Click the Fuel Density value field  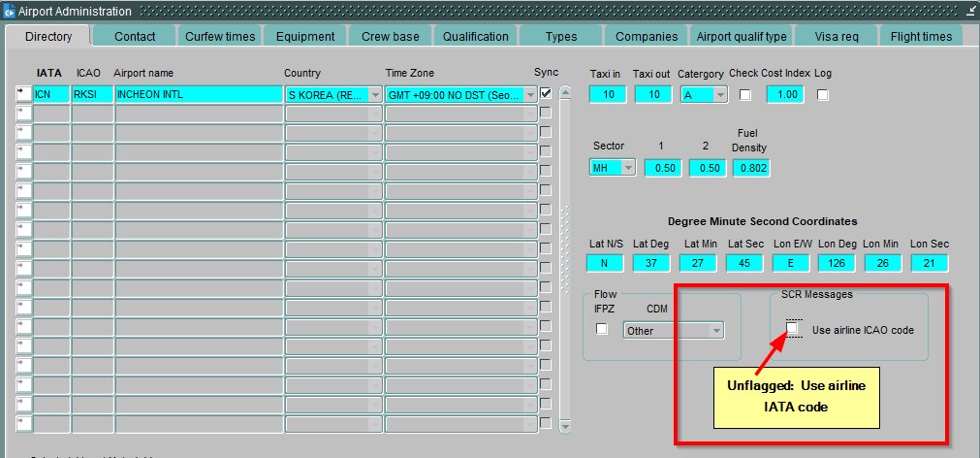[751, 168]
